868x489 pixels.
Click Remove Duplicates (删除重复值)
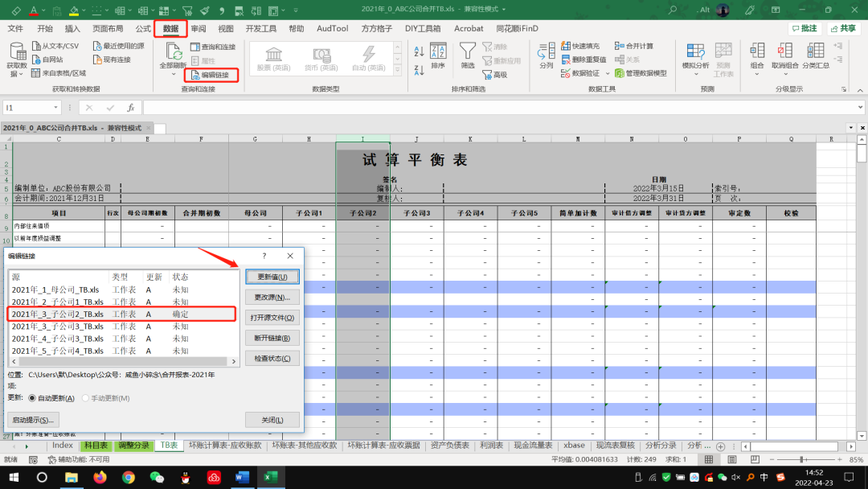(583, 60)
